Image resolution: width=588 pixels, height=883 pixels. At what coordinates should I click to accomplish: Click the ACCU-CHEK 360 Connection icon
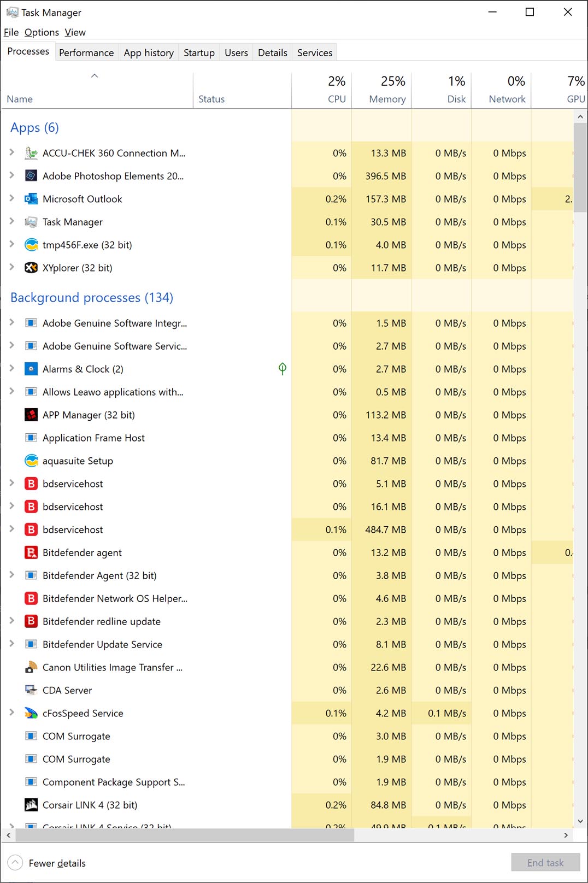[31, 153]
